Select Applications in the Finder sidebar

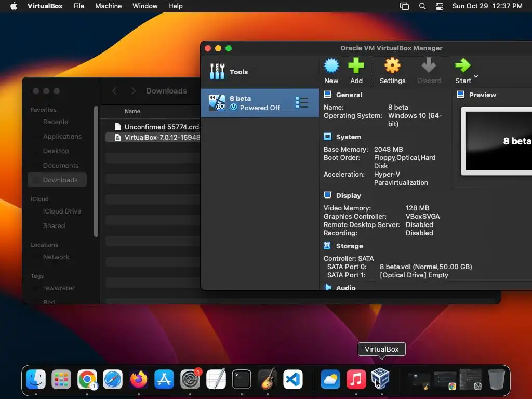tap(62, 137)
